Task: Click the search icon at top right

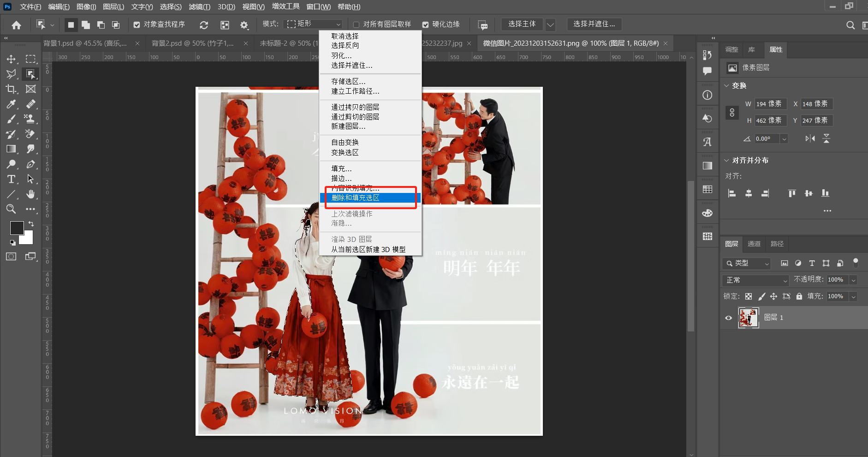Action: (x=850, y=25)
